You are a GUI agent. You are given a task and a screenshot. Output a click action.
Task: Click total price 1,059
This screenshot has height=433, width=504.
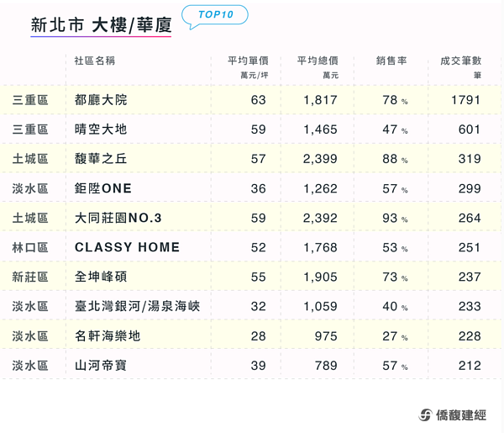tap(321, 306)
